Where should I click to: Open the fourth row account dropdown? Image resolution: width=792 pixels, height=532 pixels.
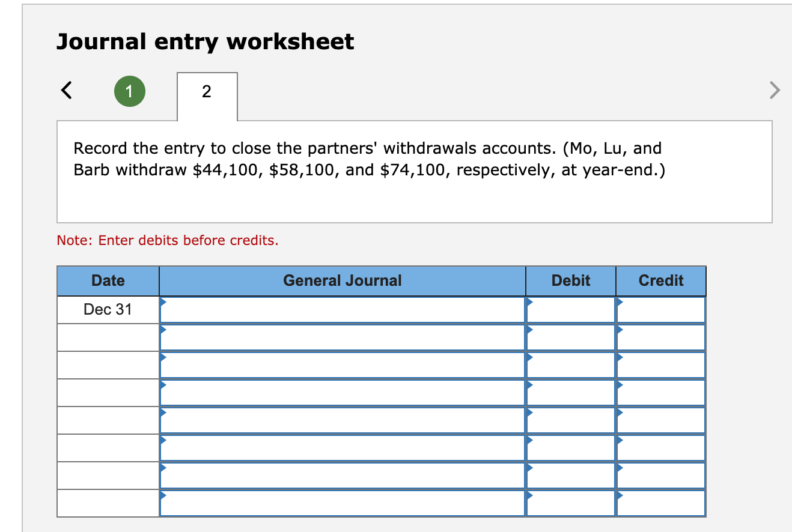pyautogui.click(x=341, y=391)
